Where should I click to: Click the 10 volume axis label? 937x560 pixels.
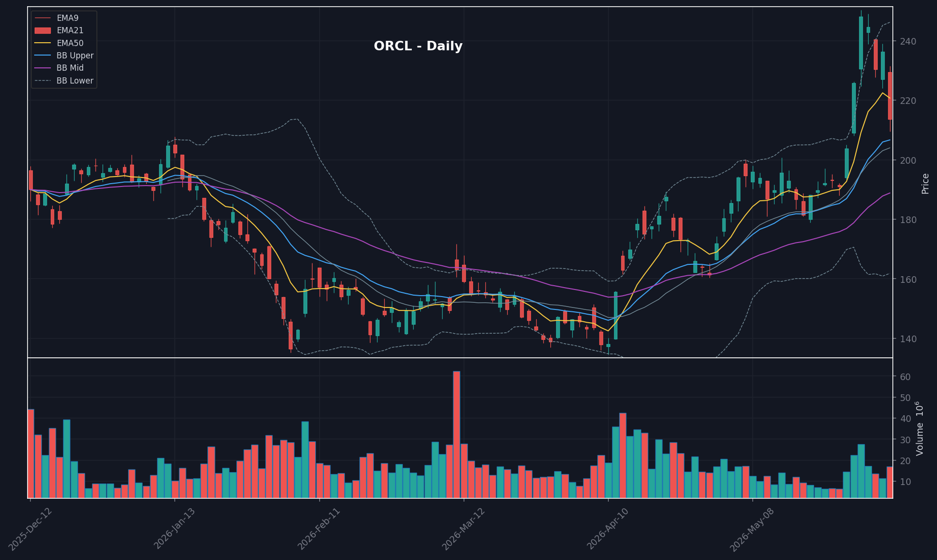click(905, 482)
